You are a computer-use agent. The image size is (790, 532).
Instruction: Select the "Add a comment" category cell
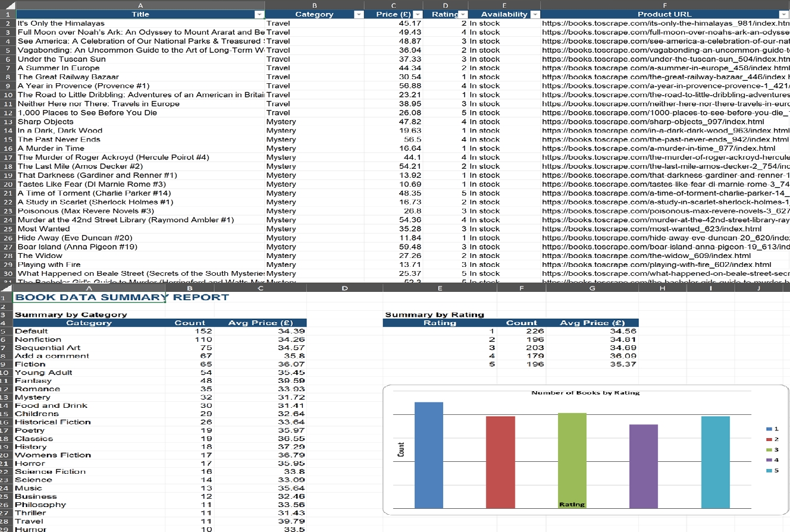tap(89, 356)
